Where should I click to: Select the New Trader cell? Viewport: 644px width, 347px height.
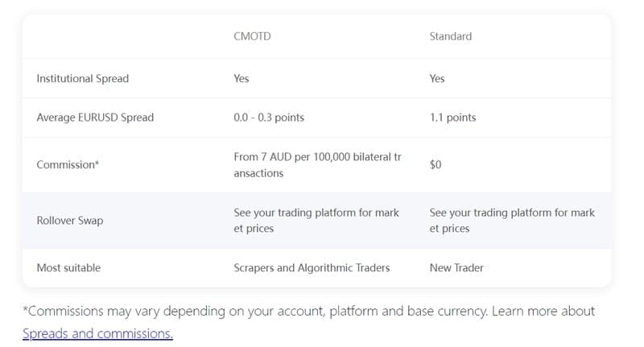point(456,268)
